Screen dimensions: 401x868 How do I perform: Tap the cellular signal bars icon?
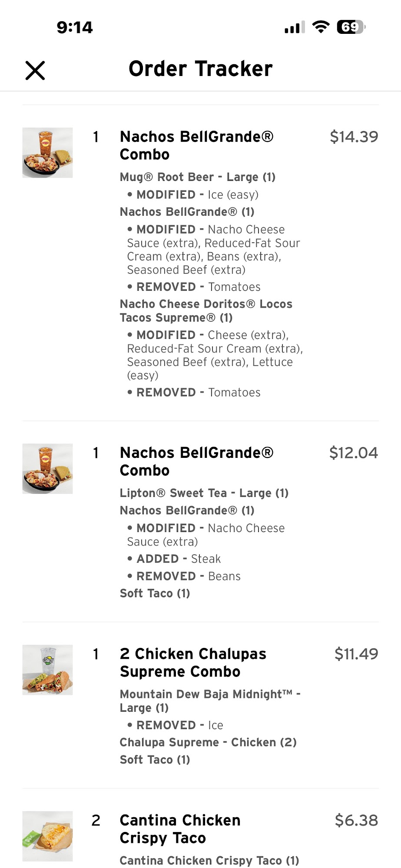point(295,27)
